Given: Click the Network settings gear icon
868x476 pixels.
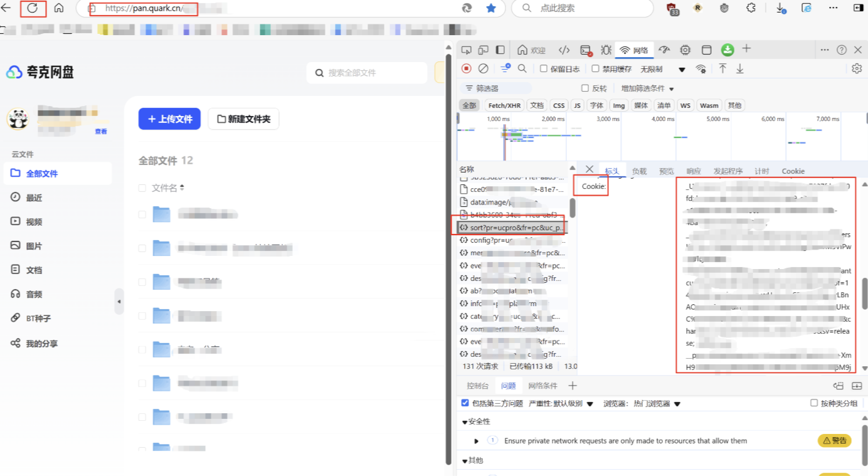Looking at the screenshot, I should (x=857, y=69).
